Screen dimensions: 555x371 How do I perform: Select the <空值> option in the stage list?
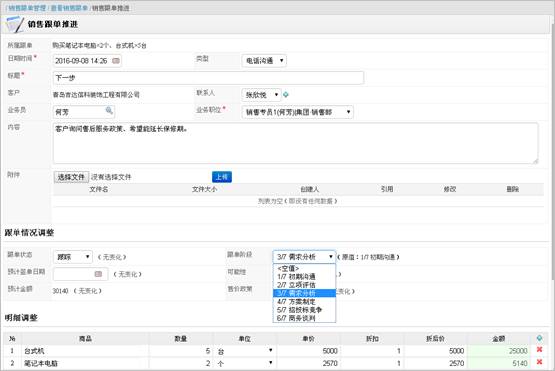point(304,268)
